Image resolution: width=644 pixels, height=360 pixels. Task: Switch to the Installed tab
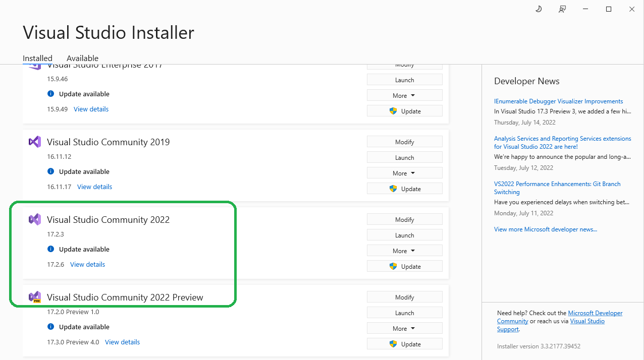click(x=37, y=58)
